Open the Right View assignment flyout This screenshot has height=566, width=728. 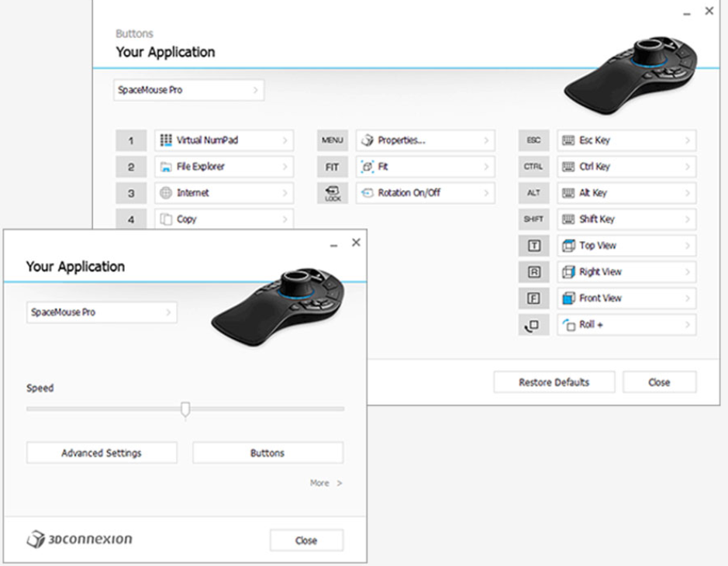[688, 272]
